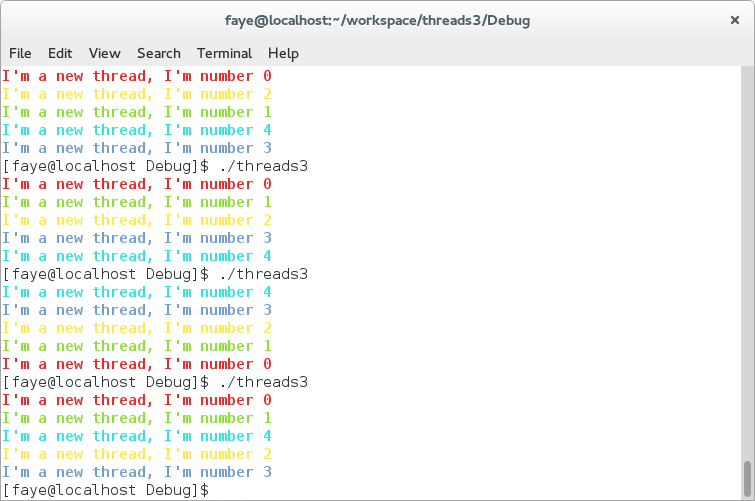Open the Search menu
The image size is (755, 501).
tap(159, 53)
